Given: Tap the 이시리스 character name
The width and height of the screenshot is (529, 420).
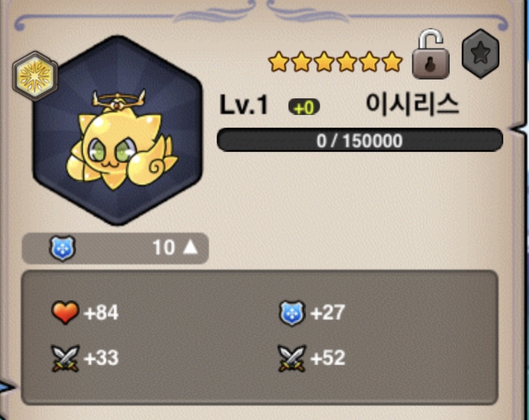Looking at the screenshot, I should 412,104.
